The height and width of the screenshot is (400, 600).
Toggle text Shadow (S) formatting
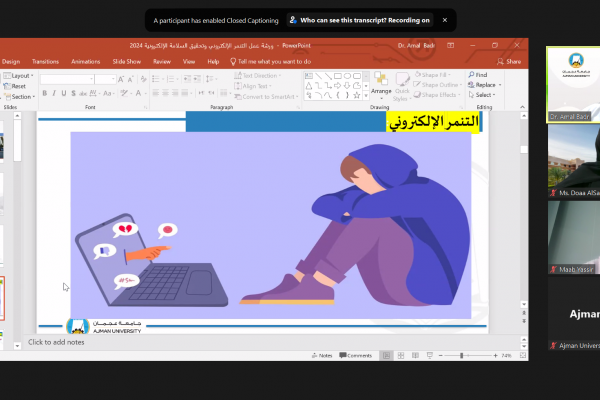point(73,93)
